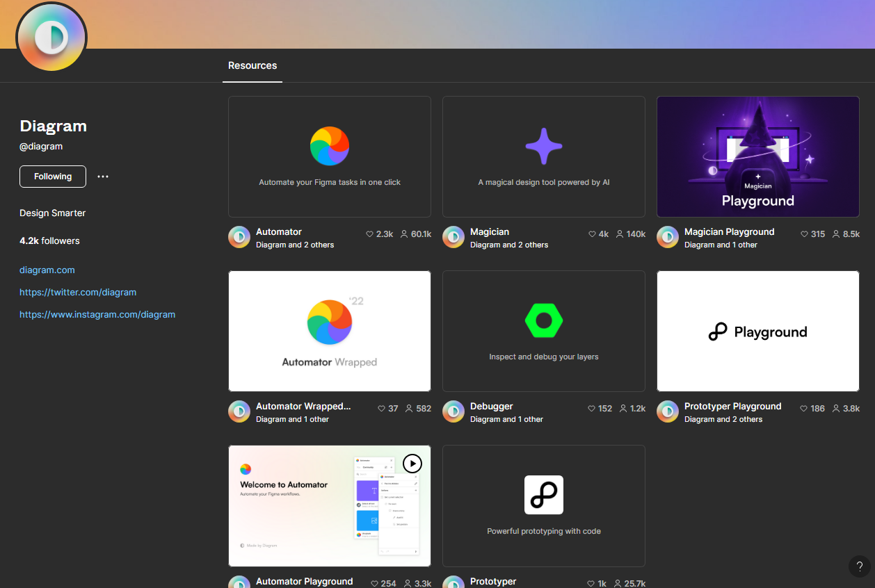Click the users icon beside 1.2k
This screenshot has height=588, width=875.
(x=623, y=409)
